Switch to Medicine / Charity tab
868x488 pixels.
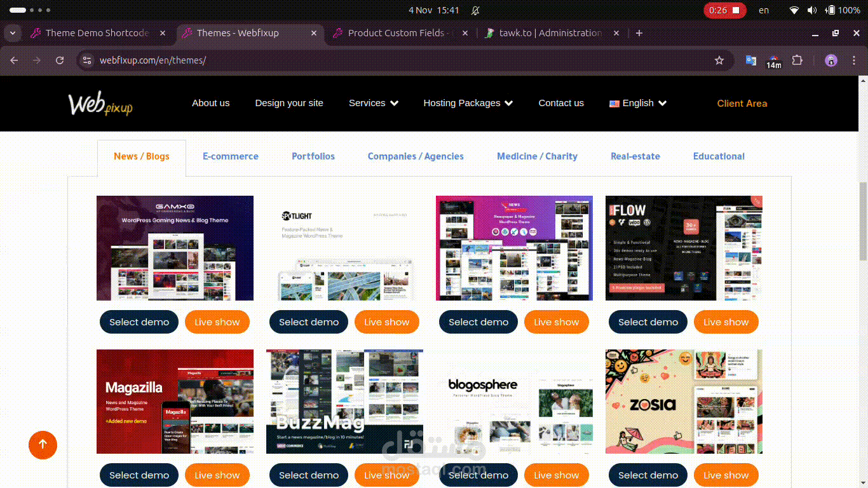tap(537, 156)
